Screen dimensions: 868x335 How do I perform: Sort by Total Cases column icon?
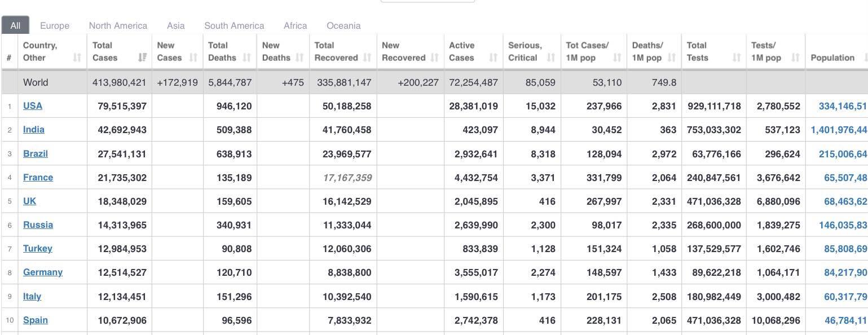click(x=143, y=58)
